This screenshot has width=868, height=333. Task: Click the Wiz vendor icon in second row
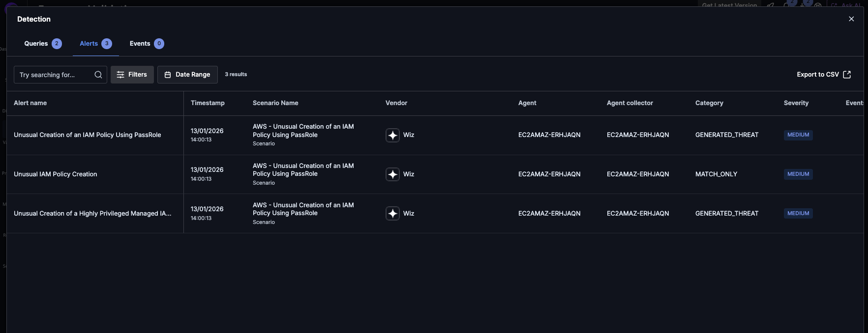pos(392,174)
